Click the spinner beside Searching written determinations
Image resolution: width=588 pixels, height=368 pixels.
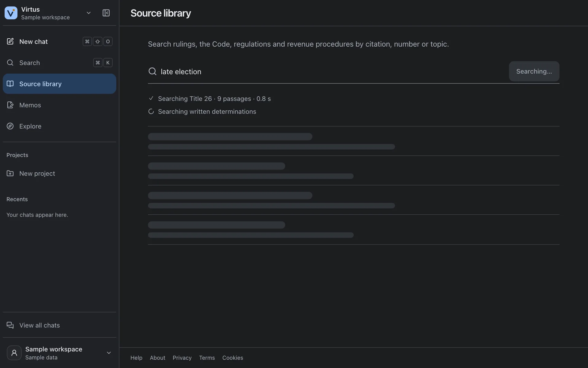[151, 112]
